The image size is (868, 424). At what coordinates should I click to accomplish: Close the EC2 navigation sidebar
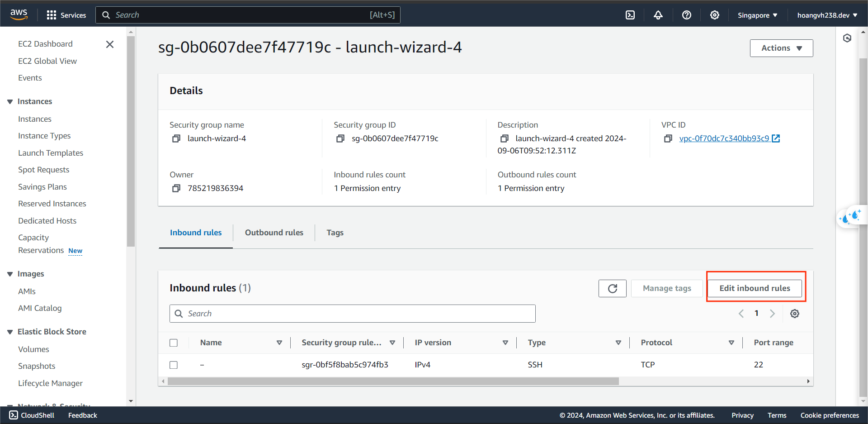pos(110,44)
